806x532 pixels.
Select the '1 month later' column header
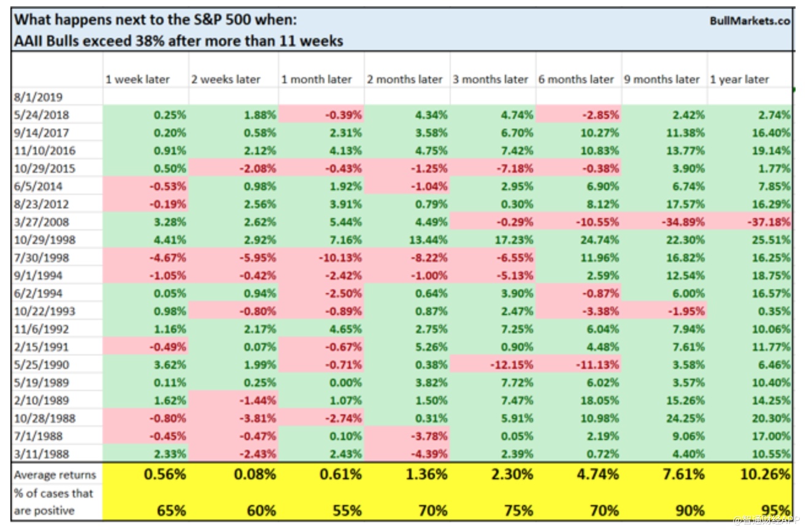pyautogui.click(x=317, y=80)
